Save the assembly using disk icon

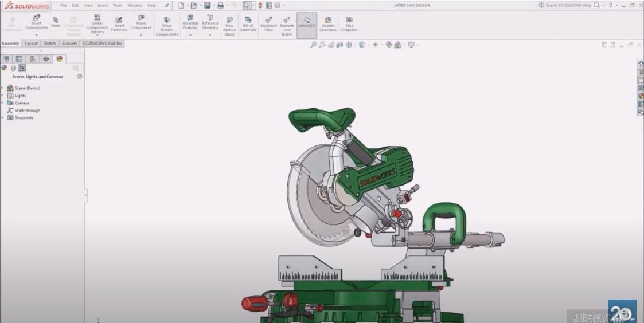click(208, 5)
